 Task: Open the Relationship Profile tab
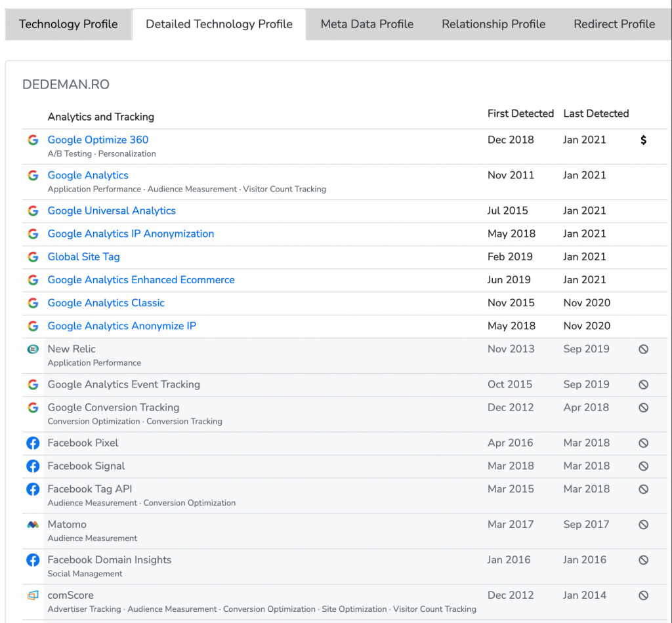click(493, 24)
